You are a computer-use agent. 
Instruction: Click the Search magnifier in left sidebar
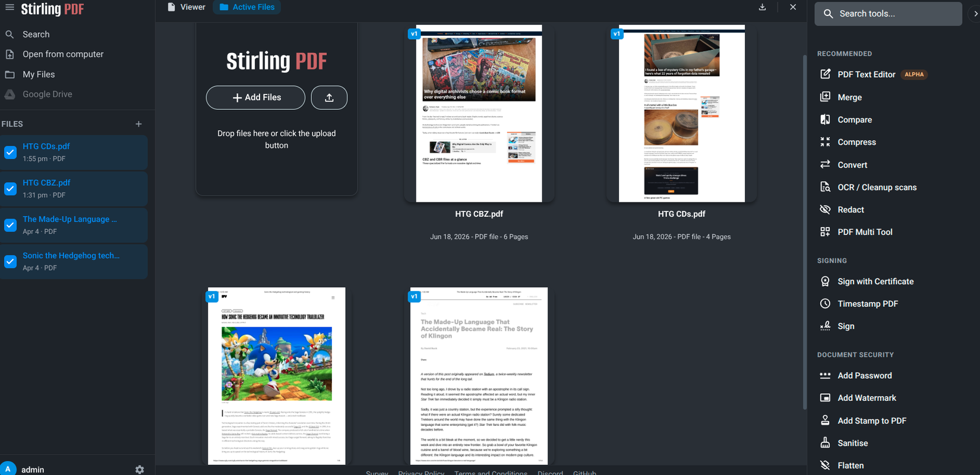point(10,34)
